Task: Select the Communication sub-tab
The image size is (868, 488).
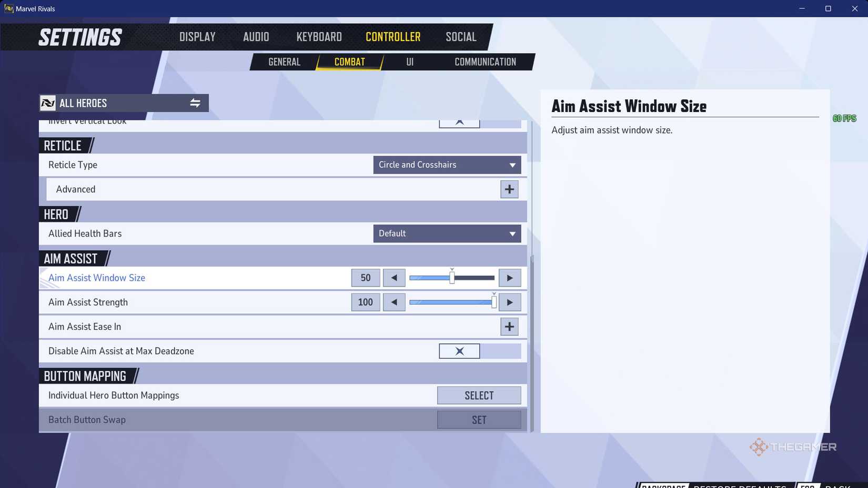Action: 485,62
